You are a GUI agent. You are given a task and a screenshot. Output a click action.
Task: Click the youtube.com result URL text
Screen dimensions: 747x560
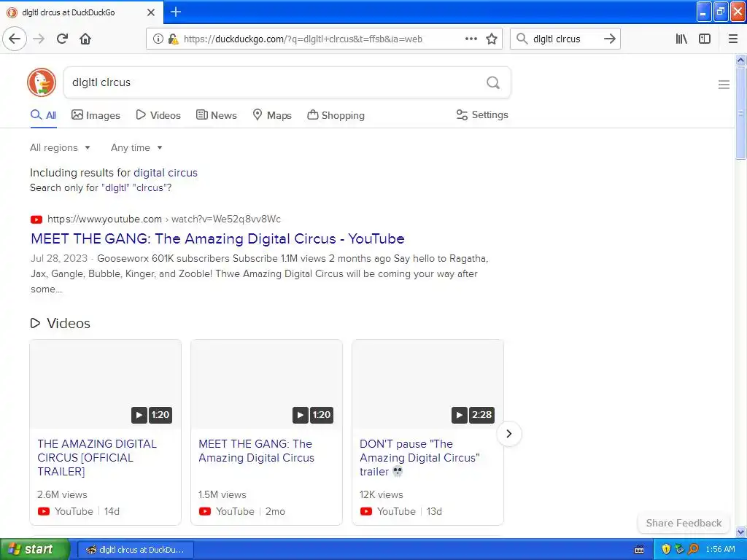[x=164, y=219]
